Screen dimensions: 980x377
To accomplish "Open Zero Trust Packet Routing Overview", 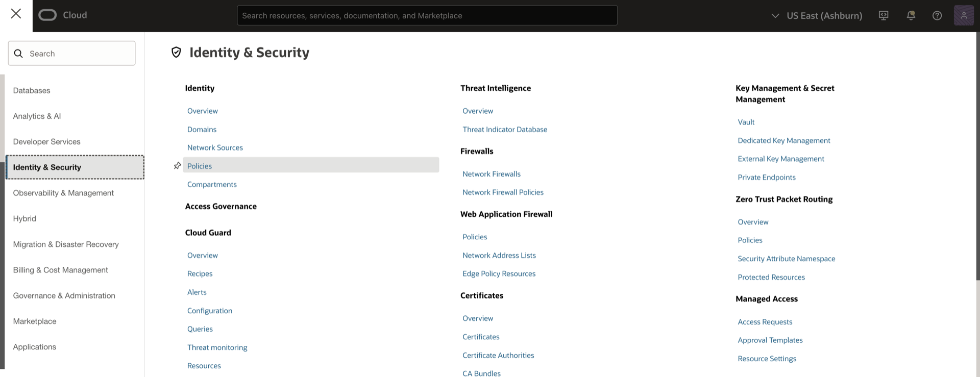I will 753,222.
